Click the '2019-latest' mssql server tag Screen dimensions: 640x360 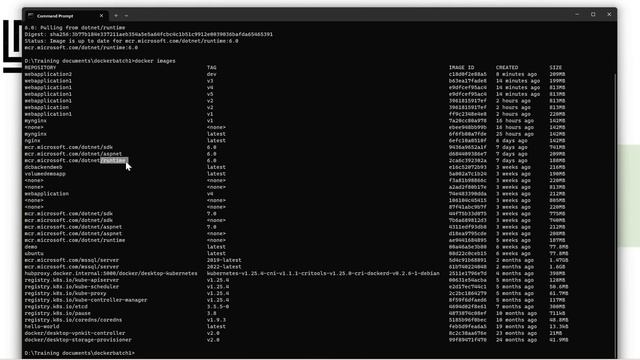coord(224,260)
